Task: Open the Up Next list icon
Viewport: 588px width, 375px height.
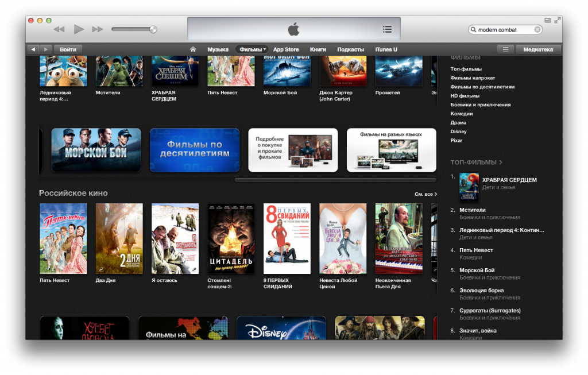Action: pyautogui.click(x=387, y=29)
